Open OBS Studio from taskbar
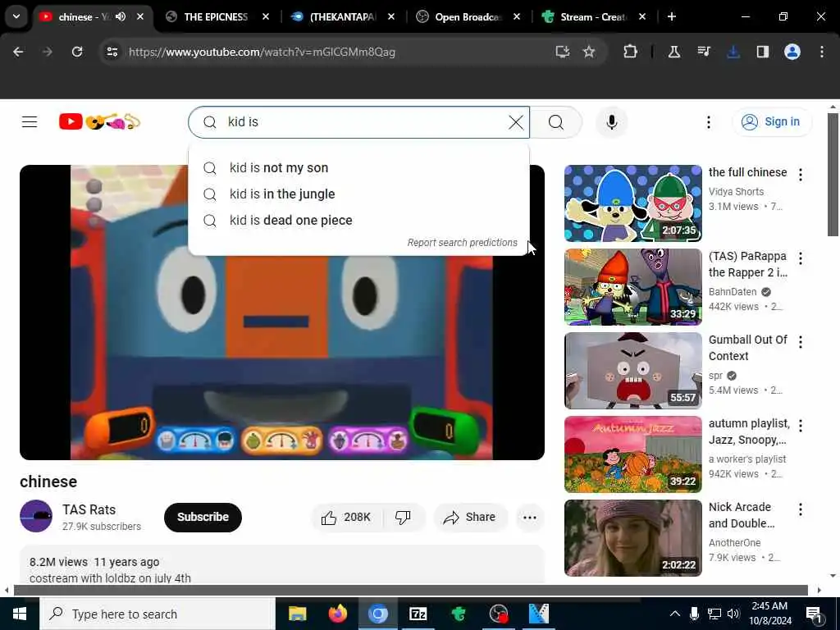 pos(498,614)
